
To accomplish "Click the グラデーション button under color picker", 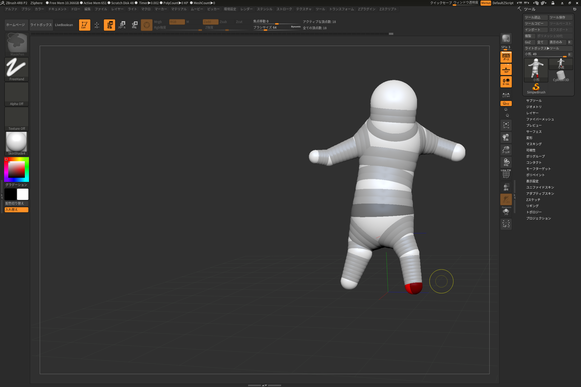I will (17, 185).
